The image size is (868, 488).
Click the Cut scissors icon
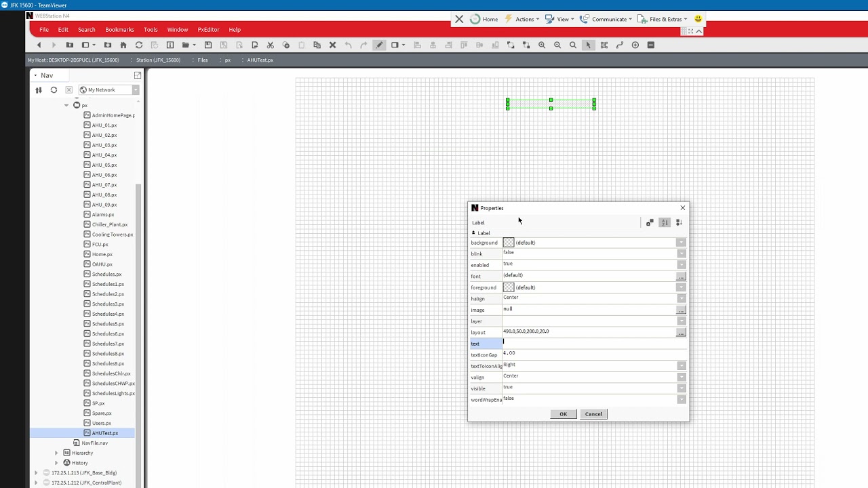click(271, 45)
